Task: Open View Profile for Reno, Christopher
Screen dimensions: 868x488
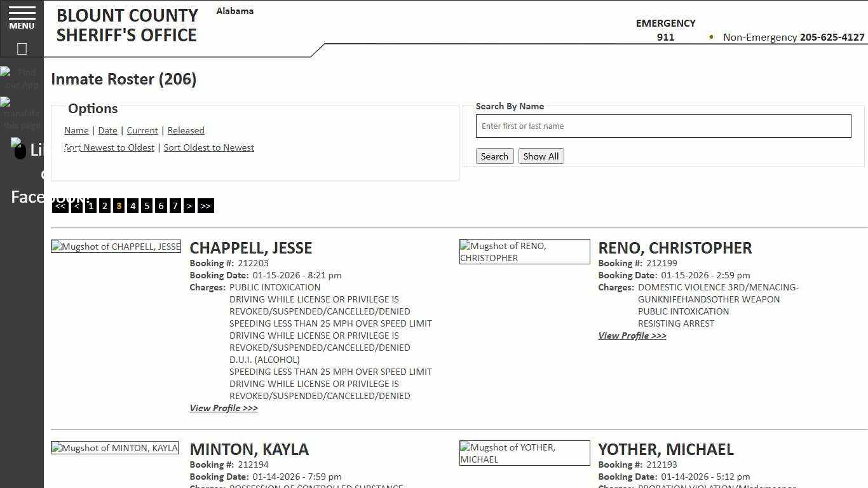Action: pyautogui.click(x=632, y=335)
